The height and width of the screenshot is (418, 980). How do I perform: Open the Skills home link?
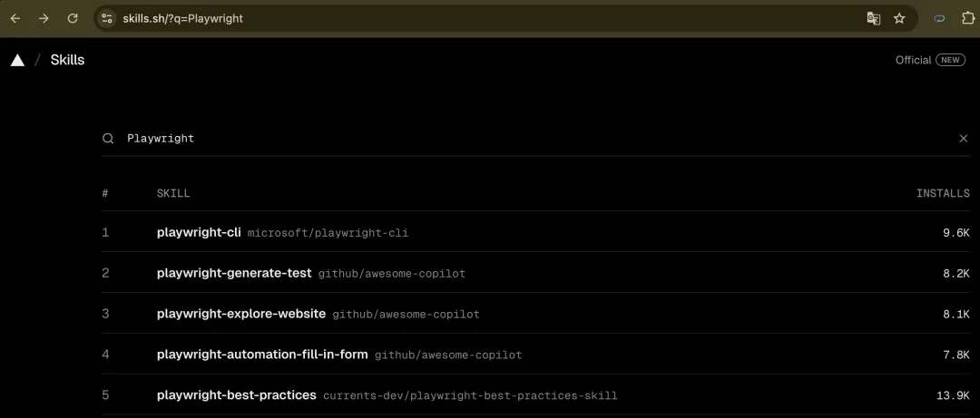pyautogui.click(x=67, y=60)
